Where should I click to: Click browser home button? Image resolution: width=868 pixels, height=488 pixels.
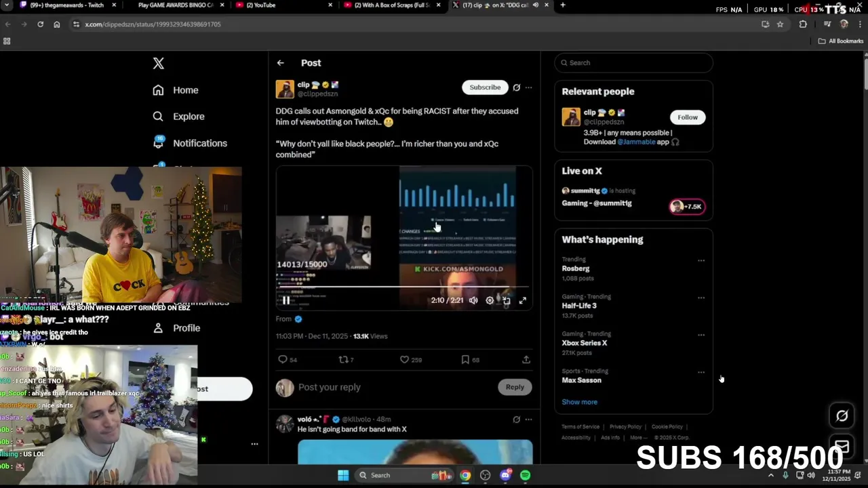[57, 24]
